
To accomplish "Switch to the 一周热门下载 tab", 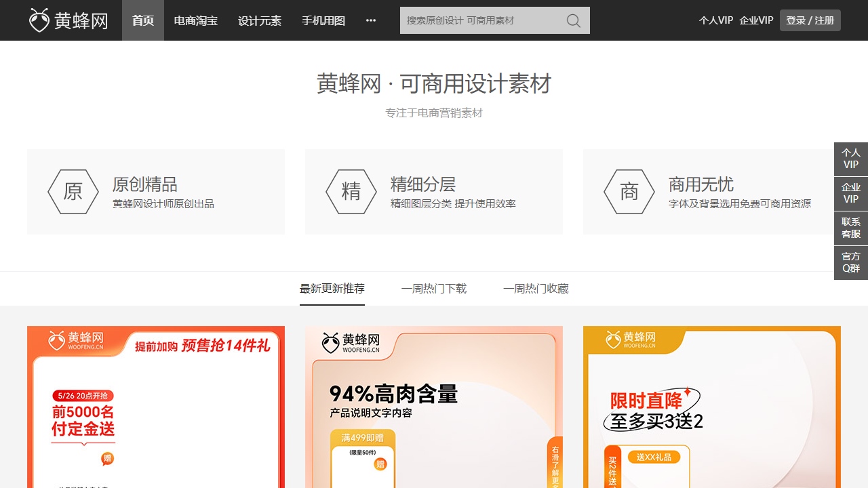I will click(434, 289).
